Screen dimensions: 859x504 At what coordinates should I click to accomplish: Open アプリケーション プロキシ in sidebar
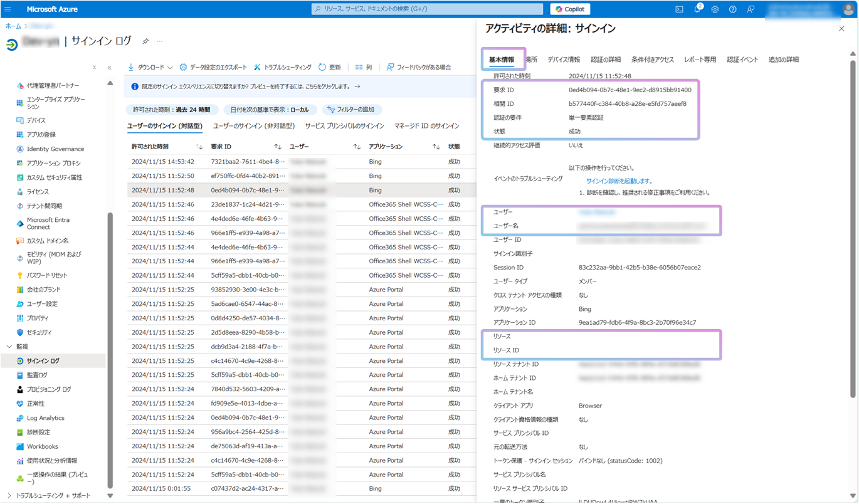[x=53, y=163]
